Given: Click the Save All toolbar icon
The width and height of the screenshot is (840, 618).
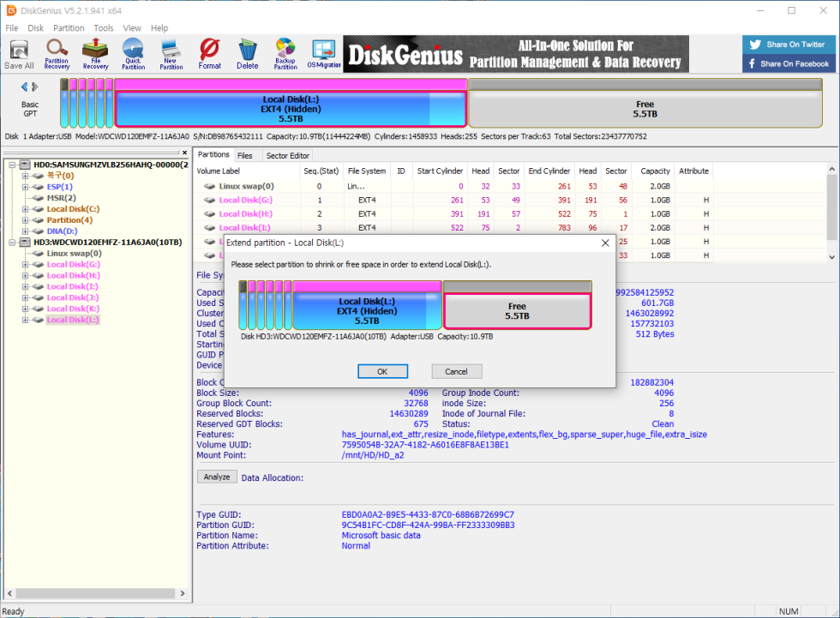Looking at the screenshot, I should [x=19, y=53].
